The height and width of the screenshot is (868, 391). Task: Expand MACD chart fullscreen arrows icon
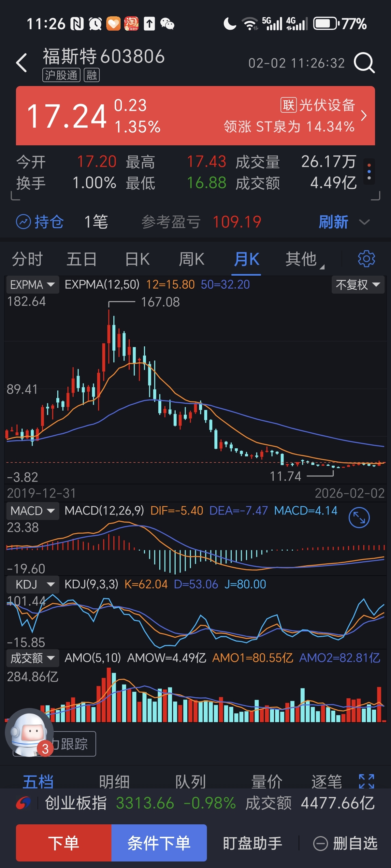(359, 517)
